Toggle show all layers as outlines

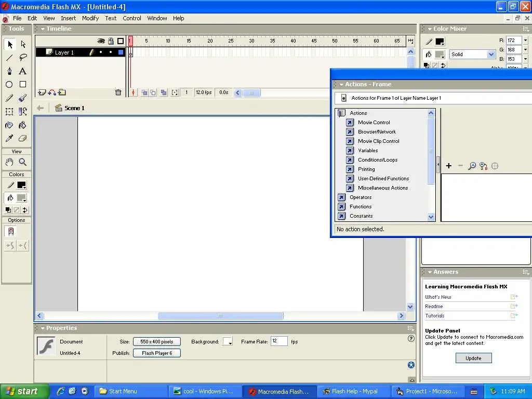tap(121, 41)
